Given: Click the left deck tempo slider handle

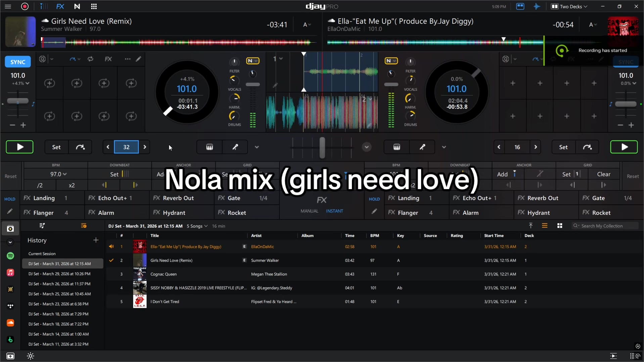Looking at the screenshot, I should 18,101.
